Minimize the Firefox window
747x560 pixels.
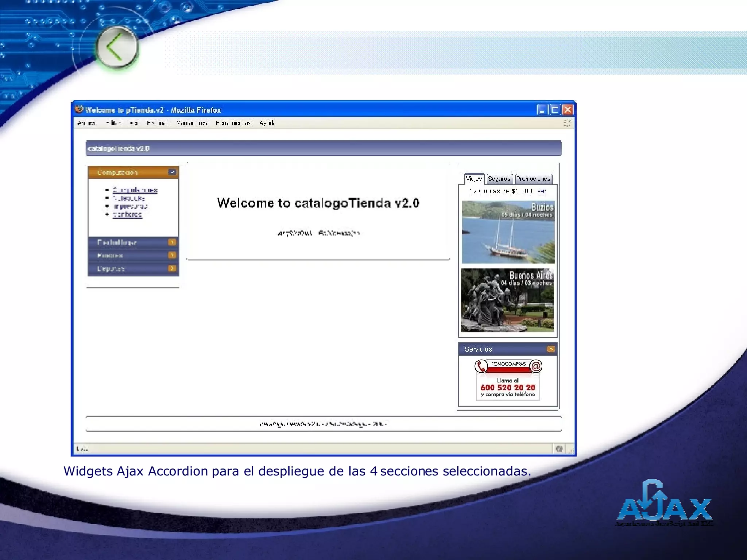pos(542,110)
